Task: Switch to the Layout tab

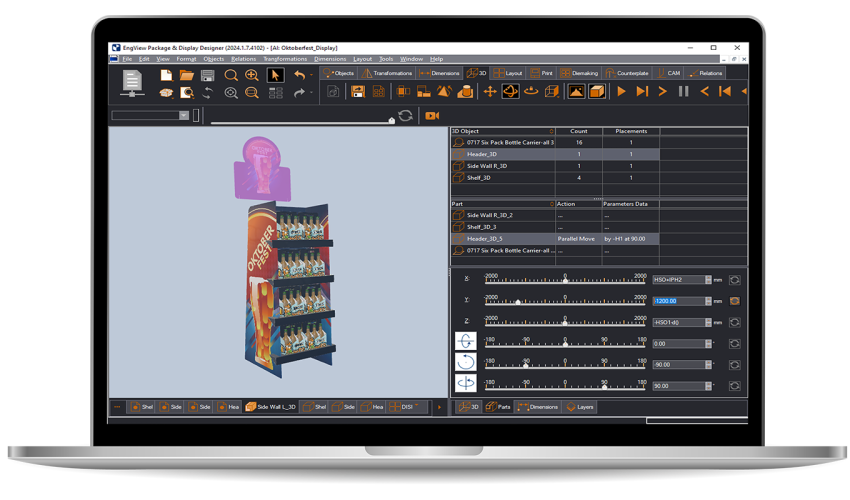Action: point(508,73)
